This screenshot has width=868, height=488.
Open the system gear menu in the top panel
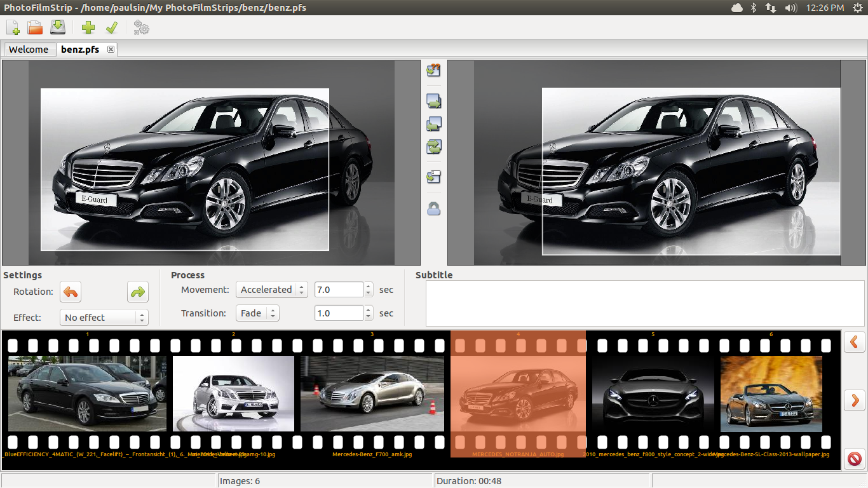857,8
